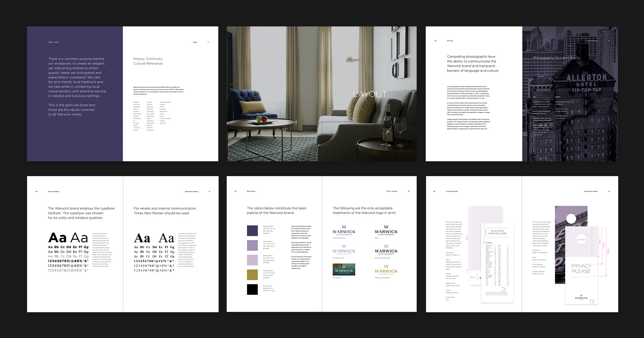This screenshot has width=644, height=338.
Task: Open the LAYOUT living room photo spread
Action: (x=321, y=94)
